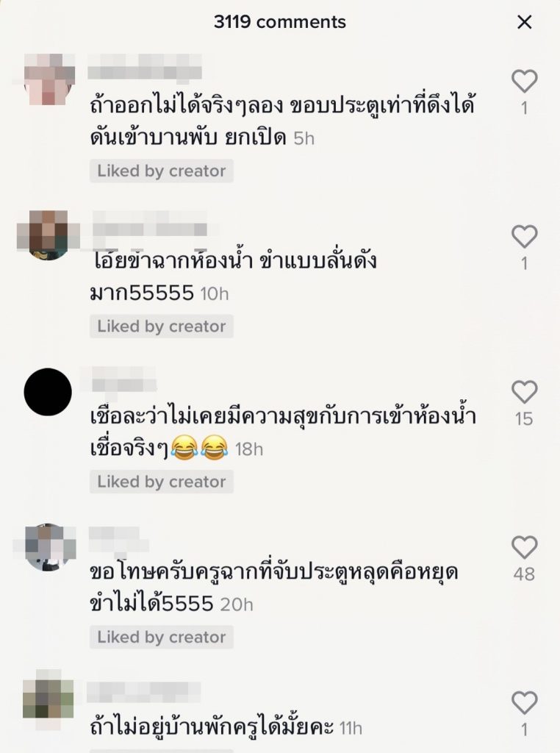Image resolution: width=560 pixels, height=753 pixels.
Task: Close the comments panel with X
Action: [525, 22]
